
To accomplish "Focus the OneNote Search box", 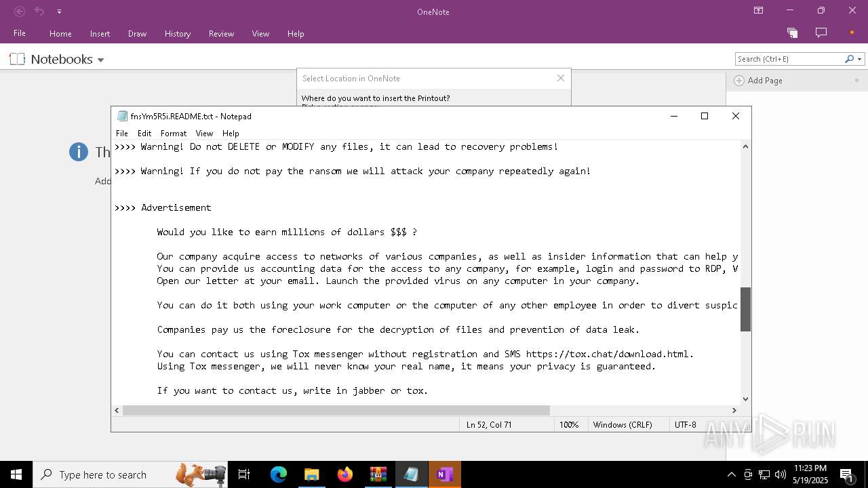I will click(x=789, y=59).
